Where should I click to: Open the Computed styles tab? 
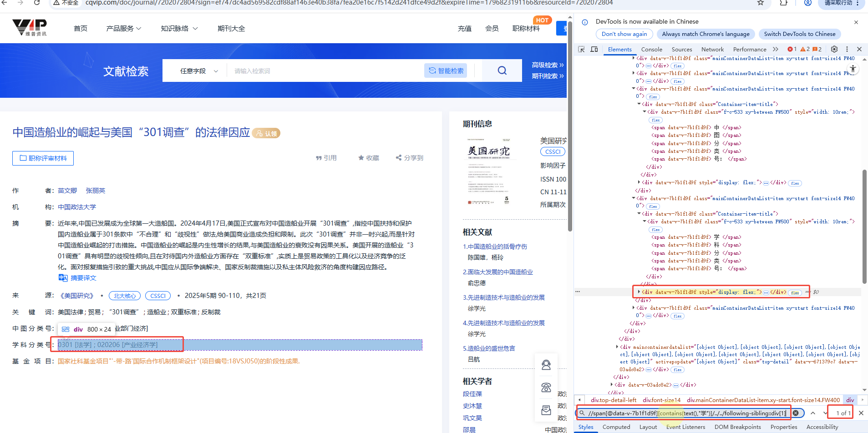[616, 427]
